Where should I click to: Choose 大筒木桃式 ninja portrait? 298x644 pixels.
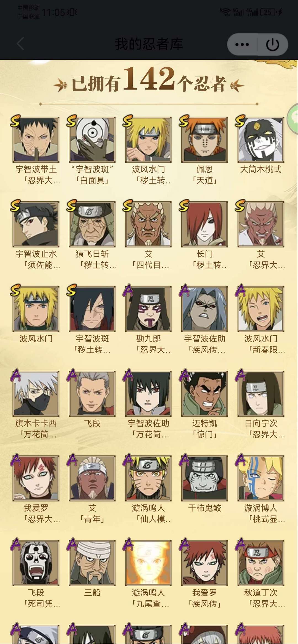click(261, 140)
